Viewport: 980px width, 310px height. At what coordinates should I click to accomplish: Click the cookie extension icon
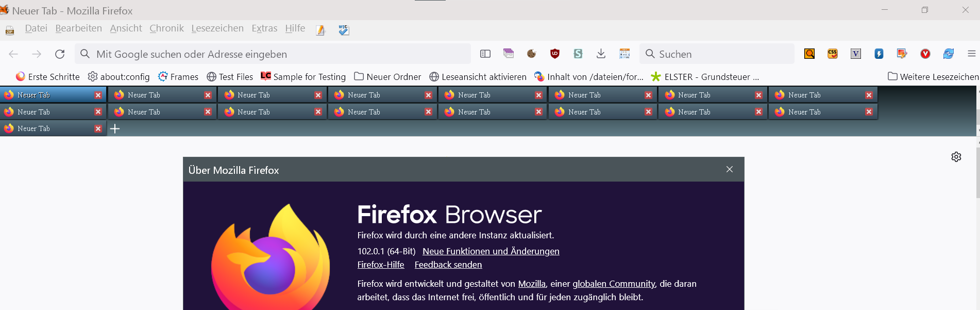point(532,54)
